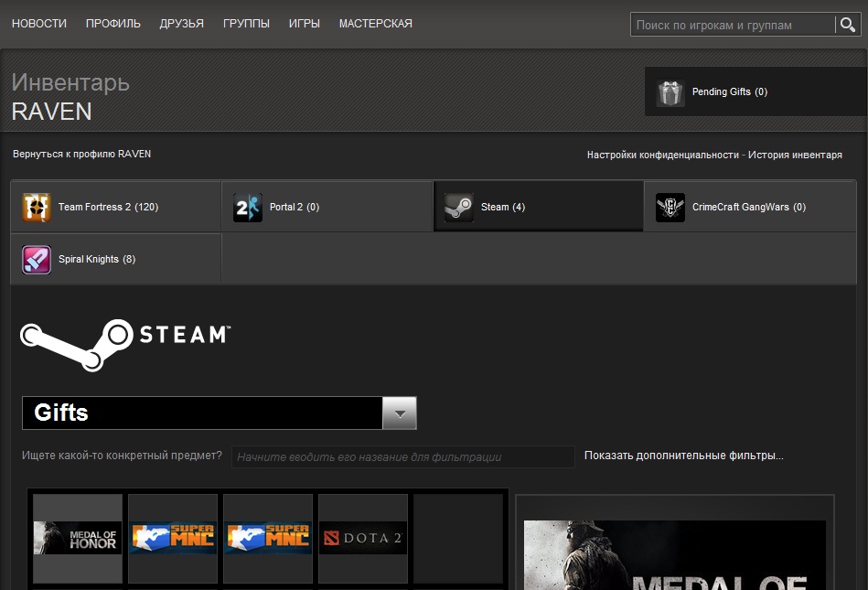
Task: Open the МАСТЕРСКАЯ menu
Action: pos(375,24)
